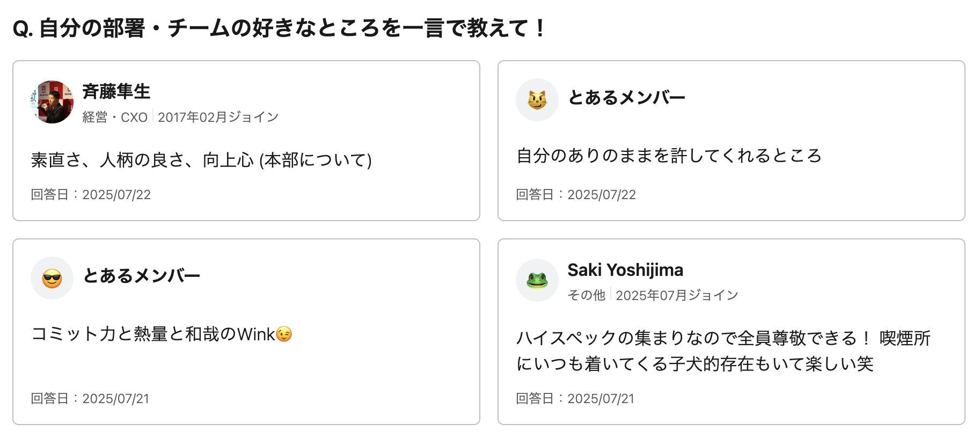Click the wink emoji after Wink
The image size is (980, 438).
coord(284,334)
